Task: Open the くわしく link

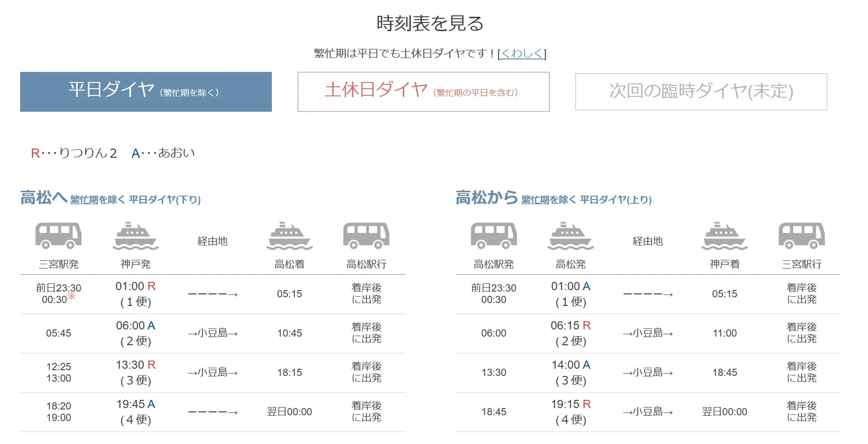Action: click(522, 54)
